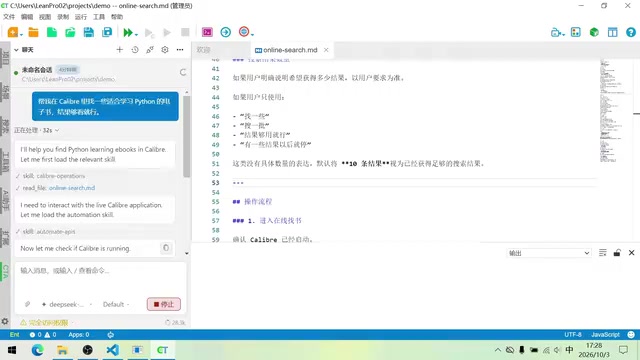Screen dimensions: 640x360
Task: Open the deepseek model dropdown
Action: 66,304
